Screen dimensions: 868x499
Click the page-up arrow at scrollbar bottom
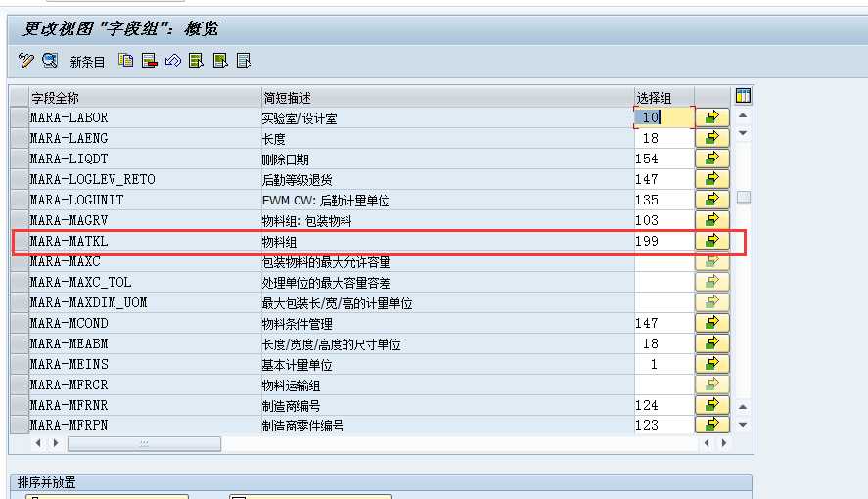click(x=743, y=407)
